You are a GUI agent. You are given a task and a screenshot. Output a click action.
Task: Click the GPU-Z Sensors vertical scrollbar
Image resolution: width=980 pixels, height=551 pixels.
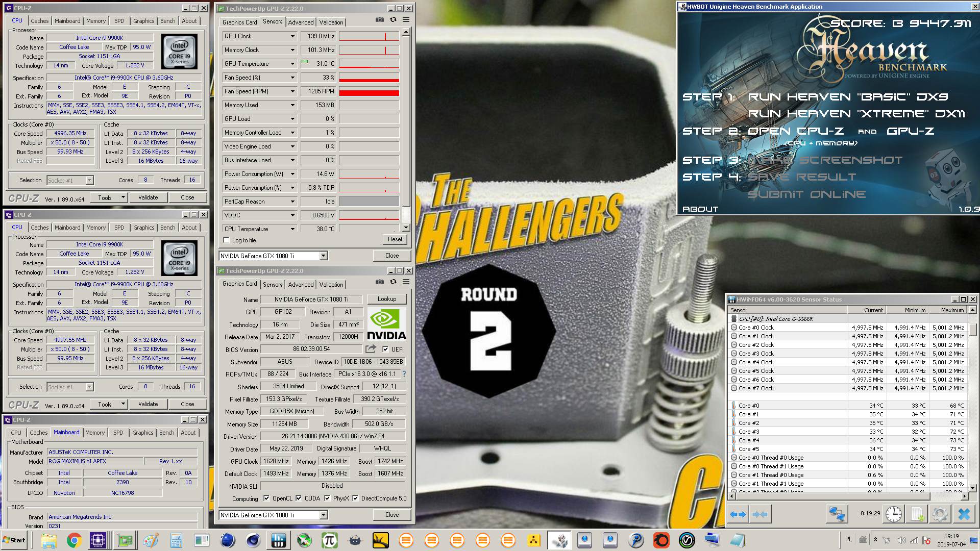[x=406, y=130]
